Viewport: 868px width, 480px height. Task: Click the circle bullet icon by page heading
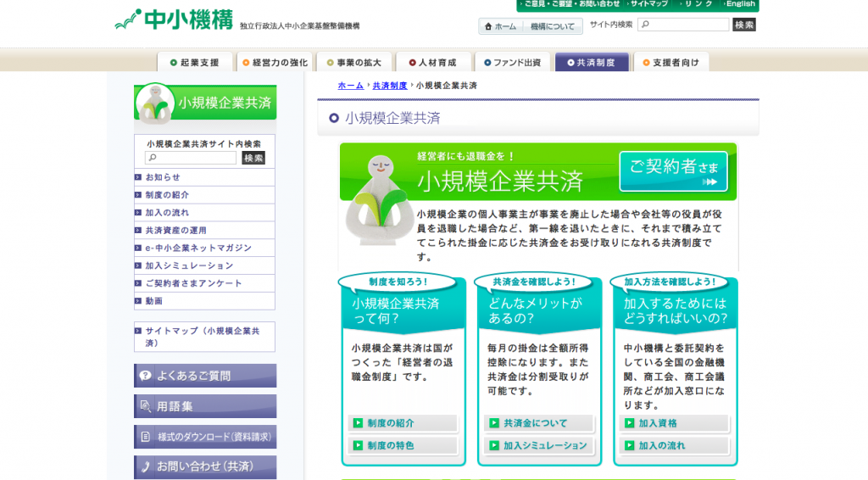[x=334, y=118]
